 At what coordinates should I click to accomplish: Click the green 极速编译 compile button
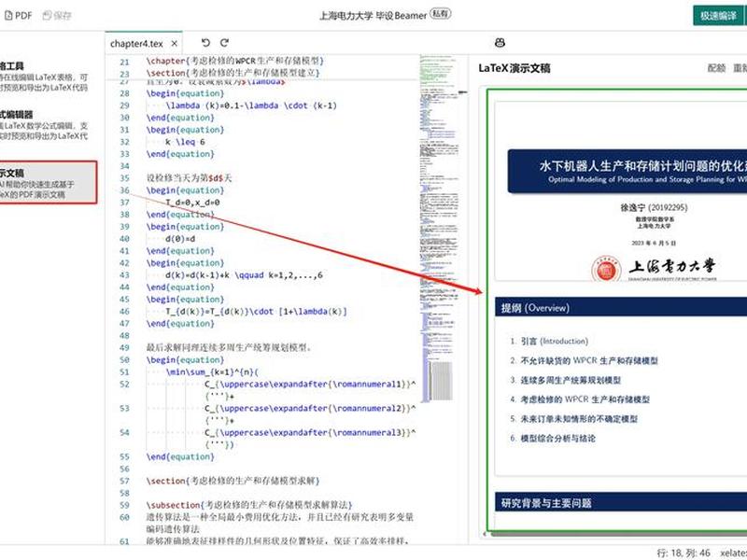[718, 16]
